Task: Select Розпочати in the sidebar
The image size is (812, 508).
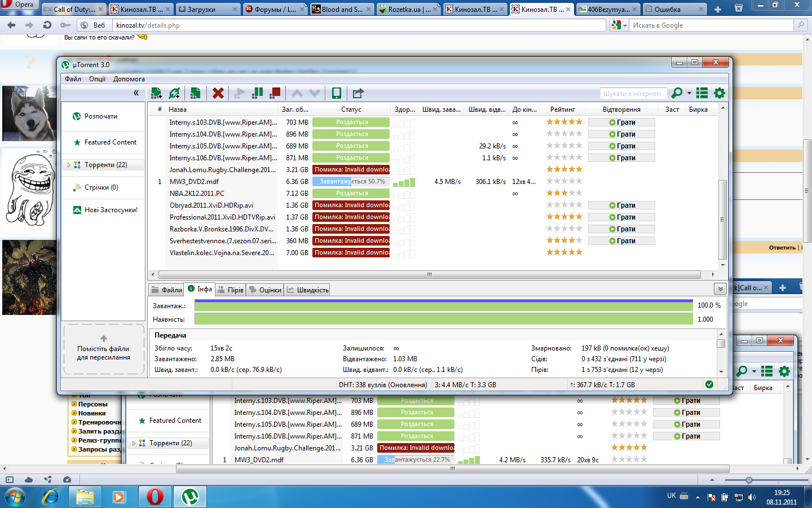Action: (95, 116)
